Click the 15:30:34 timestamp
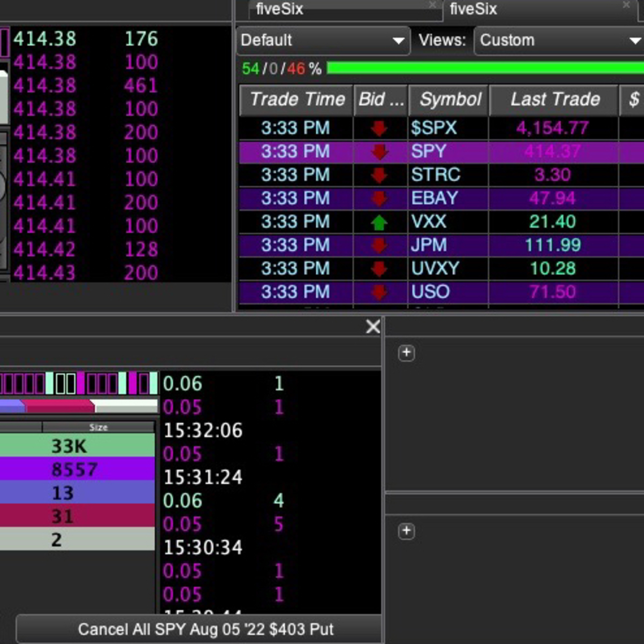 point(203,547)
